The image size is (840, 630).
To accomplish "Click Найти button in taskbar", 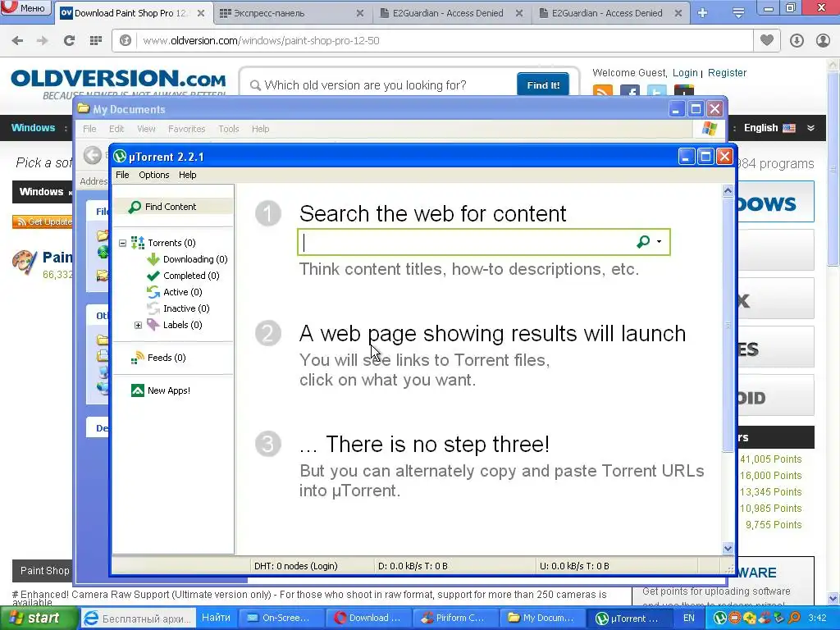I will [x=216, y=618].
